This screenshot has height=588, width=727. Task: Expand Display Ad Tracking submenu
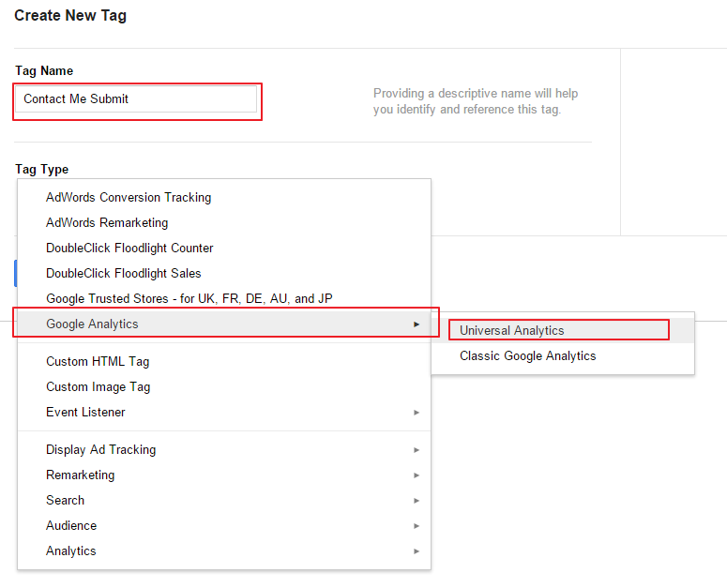click(224, 450)
